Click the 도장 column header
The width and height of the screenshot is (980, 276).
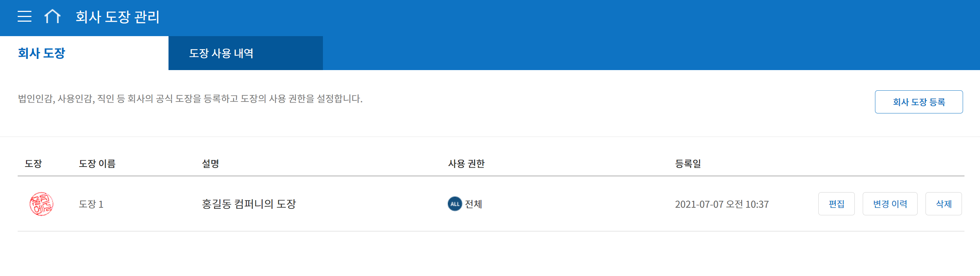tap(34, 164)
